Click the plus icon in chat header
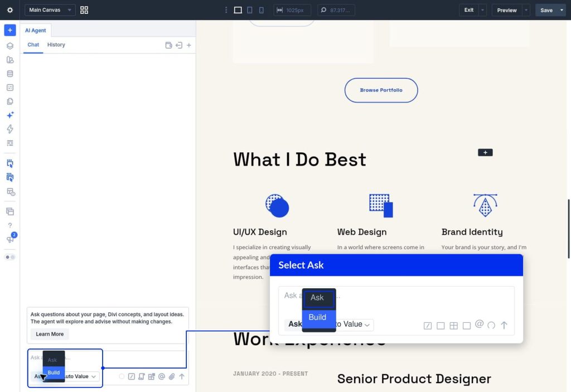Viewport: 571px width, 392px height. tap(188, 45)
